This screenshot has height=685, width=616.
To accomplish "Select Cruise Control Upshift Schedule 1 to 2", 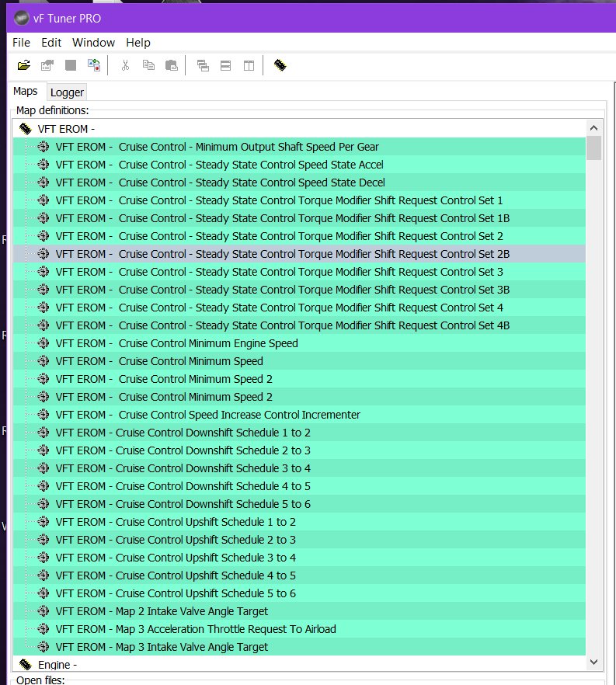I will 299,522.
